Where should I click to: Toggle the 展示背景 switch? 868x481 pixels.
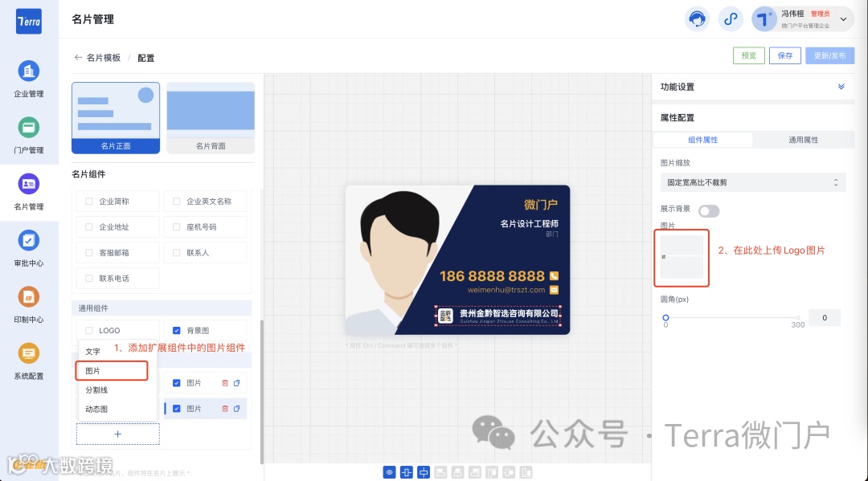coord(709,211)
